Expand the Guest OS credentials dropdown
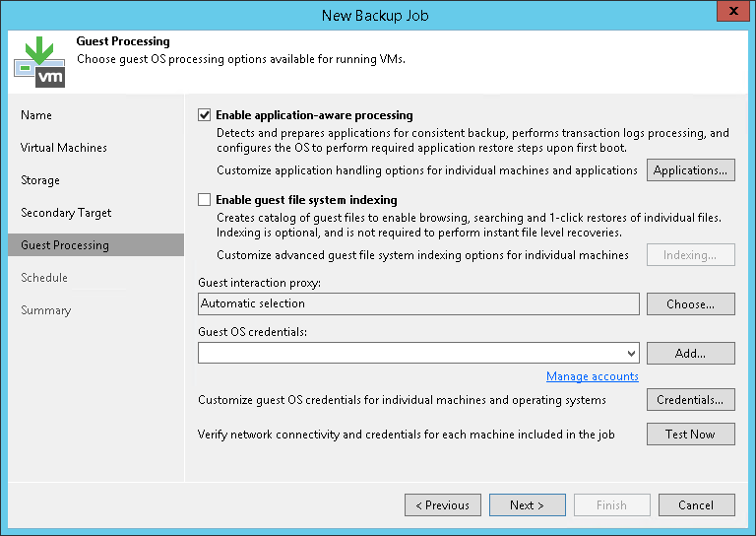Screen dimensions: 756x536 [631, 353]
